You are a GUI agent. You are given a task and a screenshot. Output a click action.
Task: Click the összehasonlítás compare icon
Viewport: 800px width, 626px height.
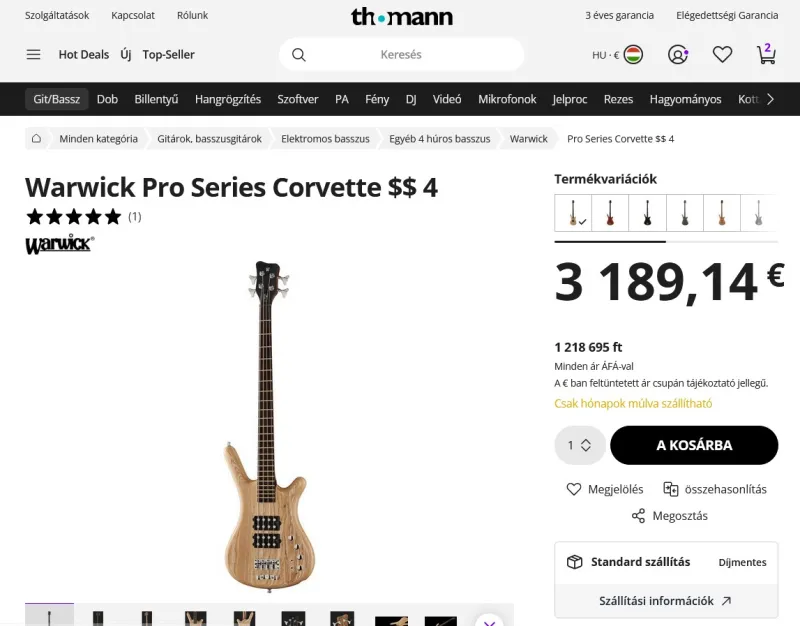[671, 489]
